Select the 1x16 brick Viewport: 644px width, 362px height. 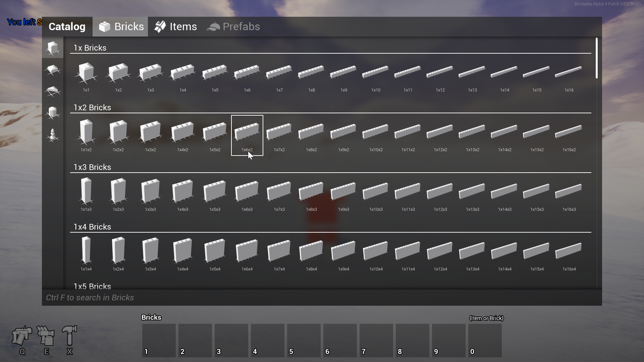(569, 76)
